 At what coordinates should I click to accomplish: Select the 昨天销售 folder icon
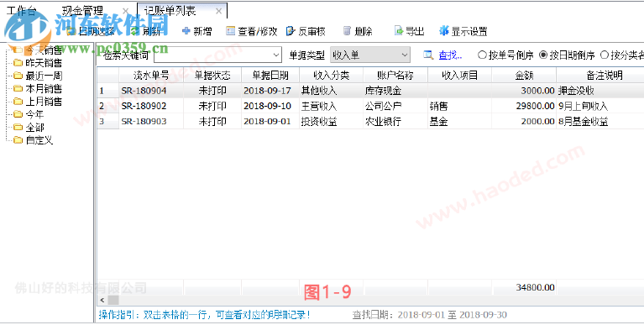[18, 63]
